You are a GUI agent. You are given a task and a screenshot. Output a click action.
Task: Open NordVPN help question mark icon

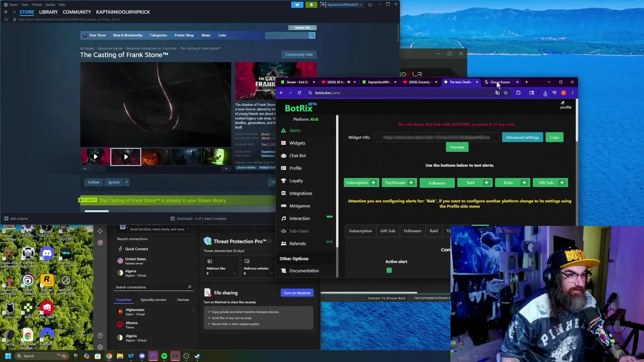[x=100, y=335]
